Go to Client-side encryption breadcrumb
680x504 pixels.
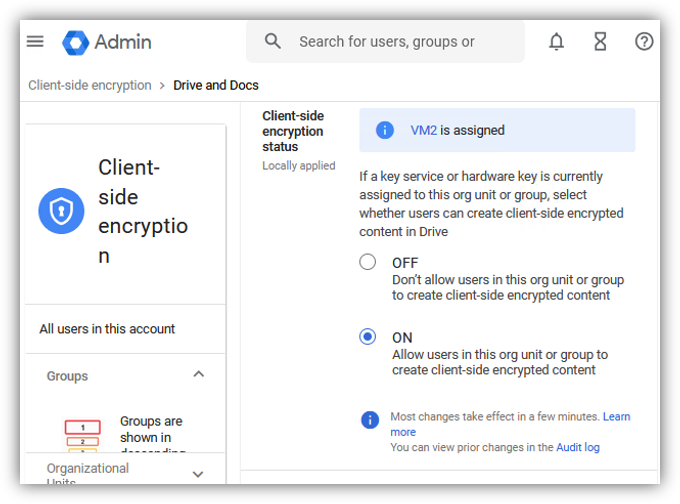(90, 85)
